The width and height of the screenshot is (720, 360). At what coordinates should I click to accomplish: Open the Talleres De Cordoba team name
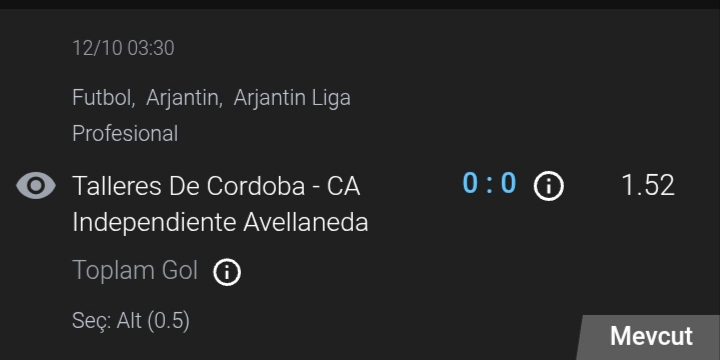point(189,186)
